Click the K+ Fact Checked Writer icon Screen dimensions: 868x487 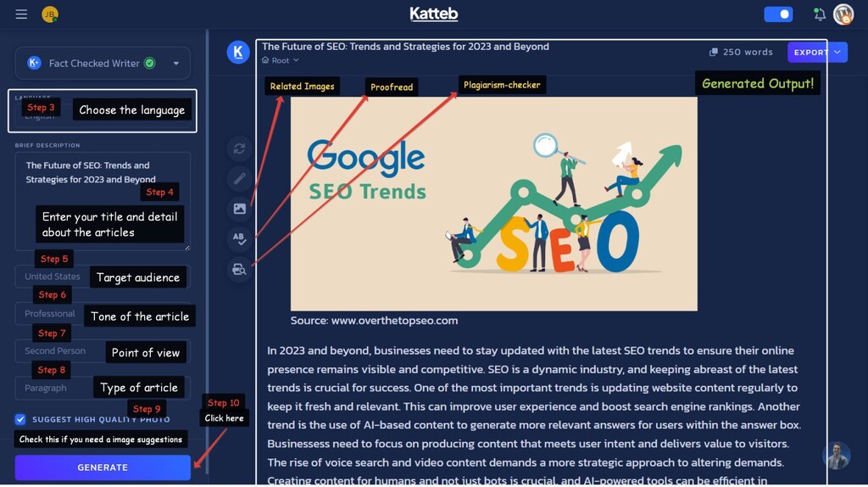pos(34,63)
